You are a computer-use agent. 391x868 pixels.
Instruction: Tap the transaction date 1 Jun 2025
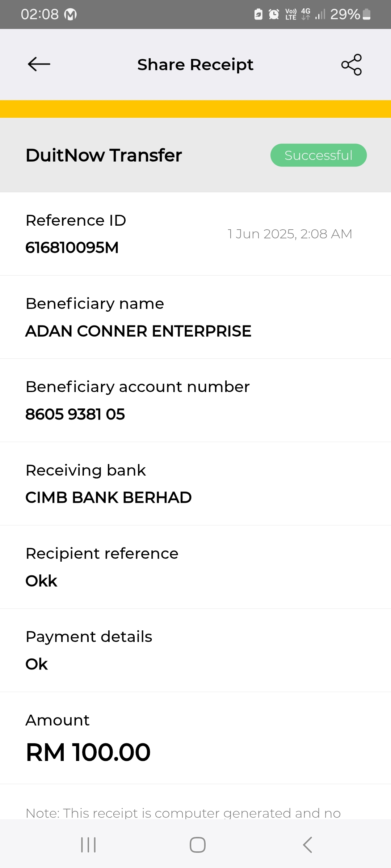pyautogui.click(x=290, y=234)
